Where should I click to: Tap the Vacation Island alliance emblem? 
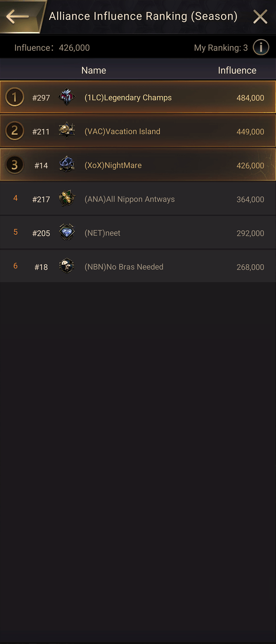[67, 131]
